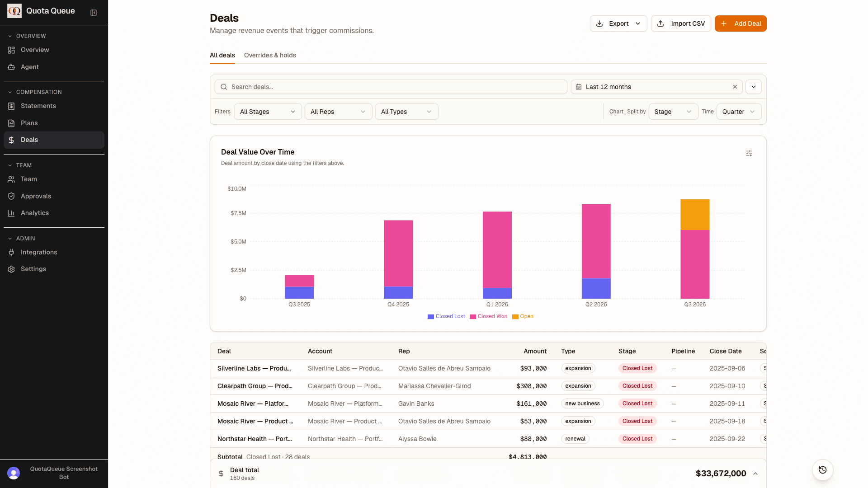Expand the date range options chevron
868x488 pixels.
(x=754, y=87)
